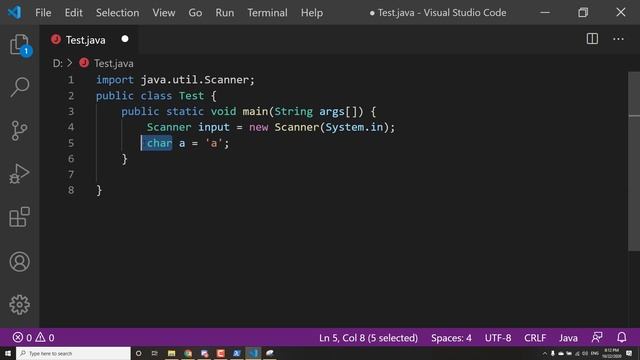640x360 pixels.
Task: Click the VS Code logo icon
Action: [x=14, y=12]
